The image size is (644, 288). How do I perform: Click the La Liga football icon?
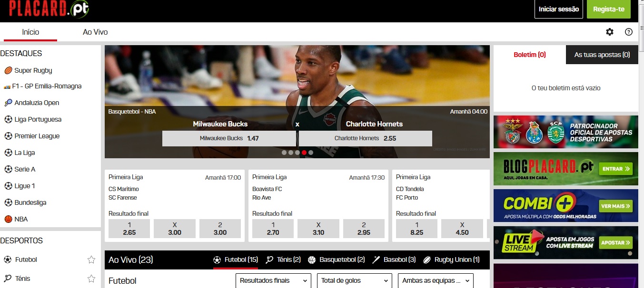(8, 153)
